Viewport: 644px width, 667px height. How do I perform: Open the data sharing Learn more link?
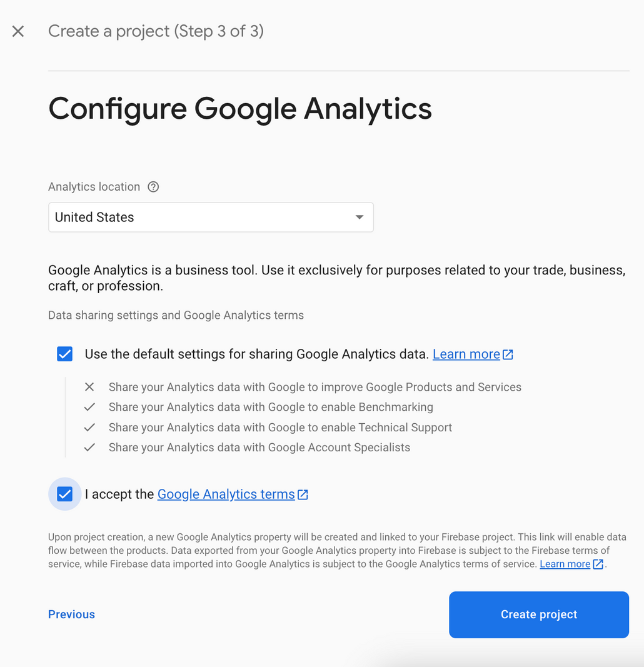[x=466, y=354]
